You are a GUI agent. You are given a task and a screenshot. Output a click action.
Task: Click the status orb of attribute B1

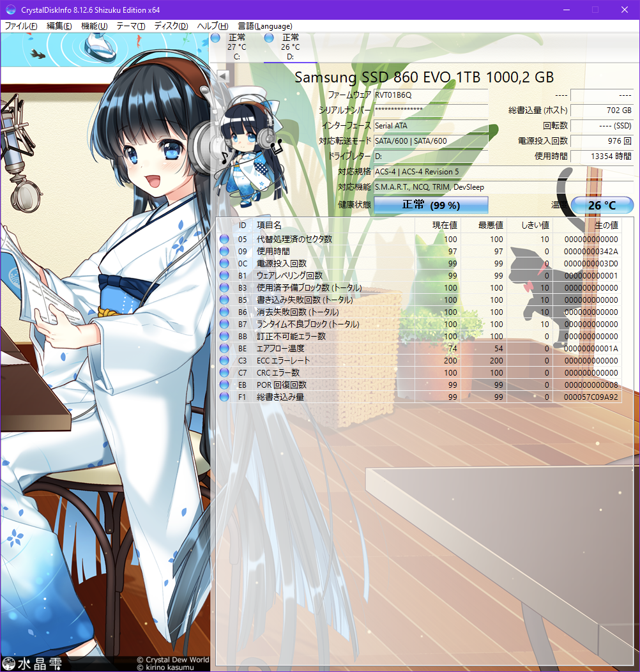pyautogui.click(x=224, y=275)
